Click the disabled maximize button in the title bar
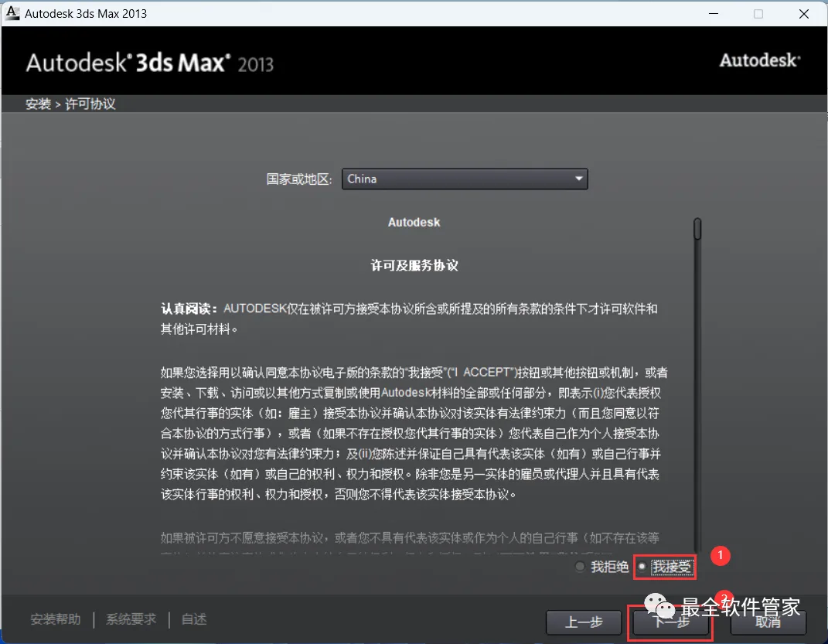The width and height of the screenshot is (828, 644). 758,14
